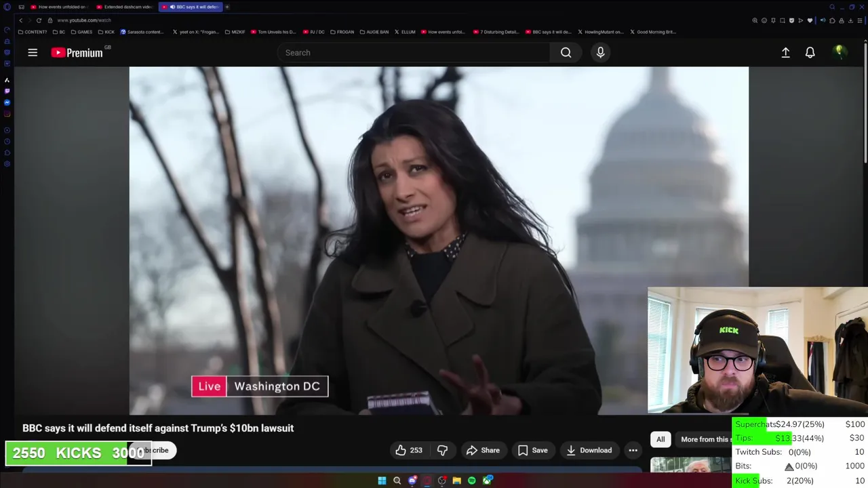Viewport: 868px width, 488px height.
Task: Open the browser easy setup menu
Action: [860, 20]
